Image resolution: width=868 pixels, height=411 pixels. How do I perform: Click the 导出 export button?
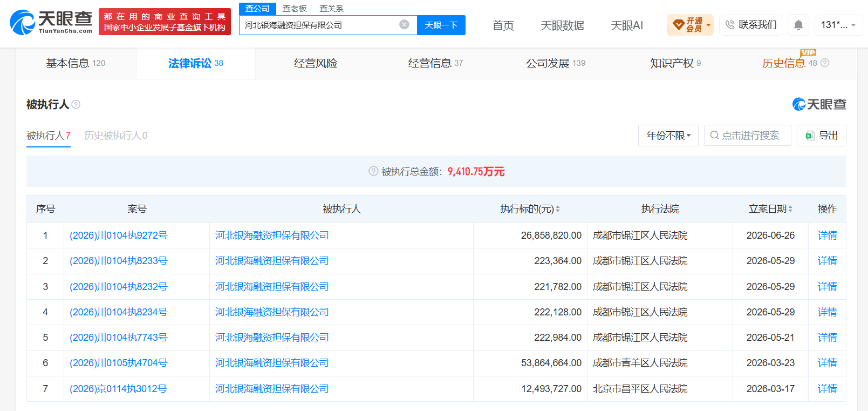(821, 136)
